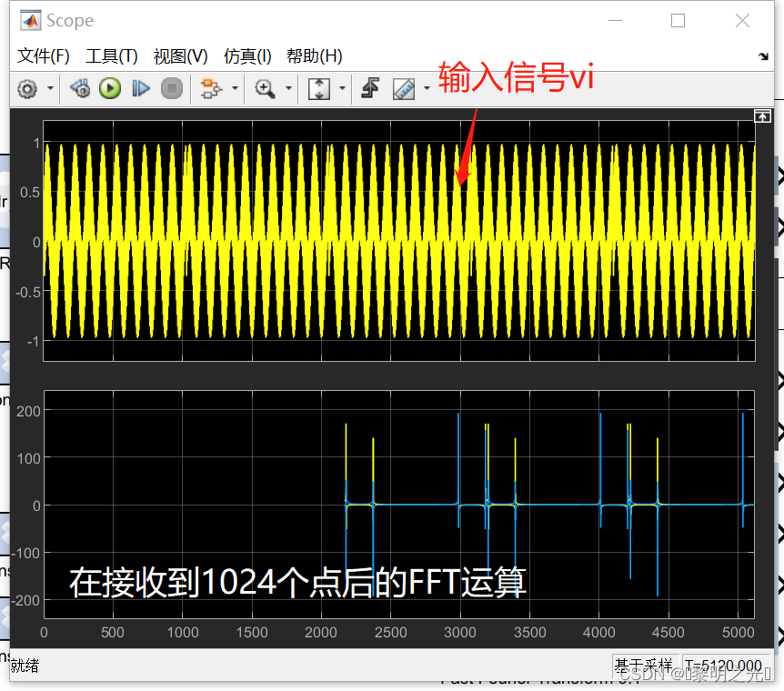Step forward one simulation step
This screenshot has height=691, width=784.
click(x=141, y=88)
